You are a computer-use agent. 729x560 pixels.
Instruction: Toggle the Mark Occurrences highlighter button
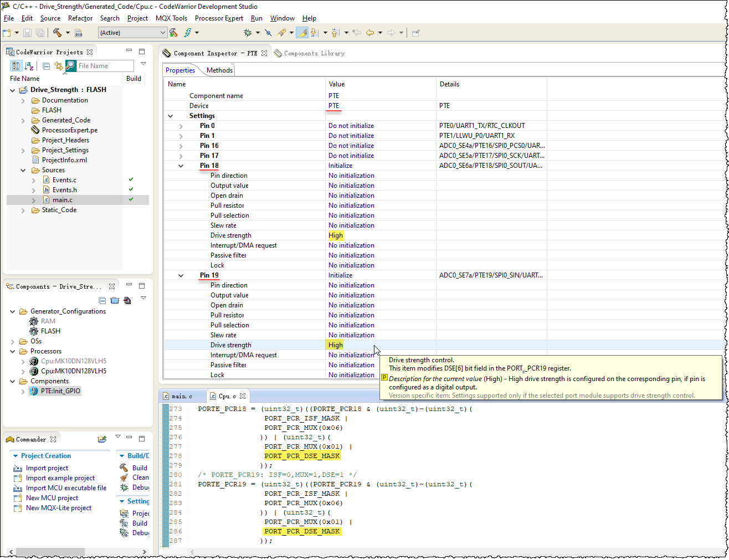click(x=302, y=33)
